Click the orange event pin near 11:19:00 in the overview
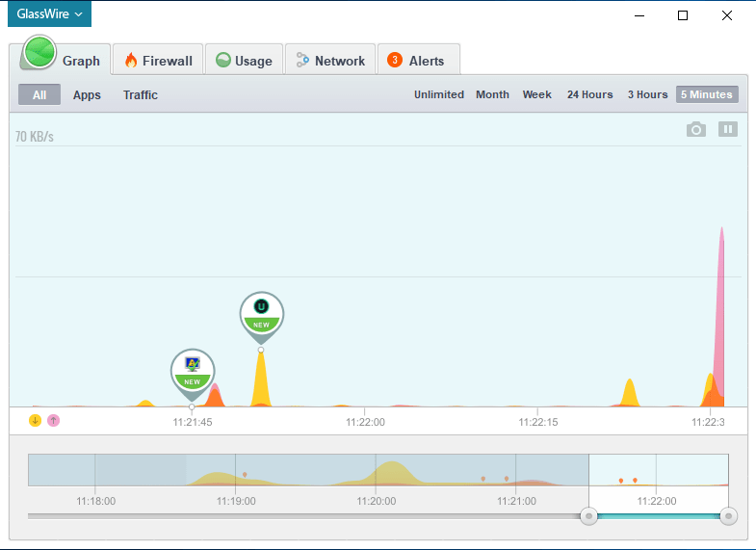 [245, 475]
